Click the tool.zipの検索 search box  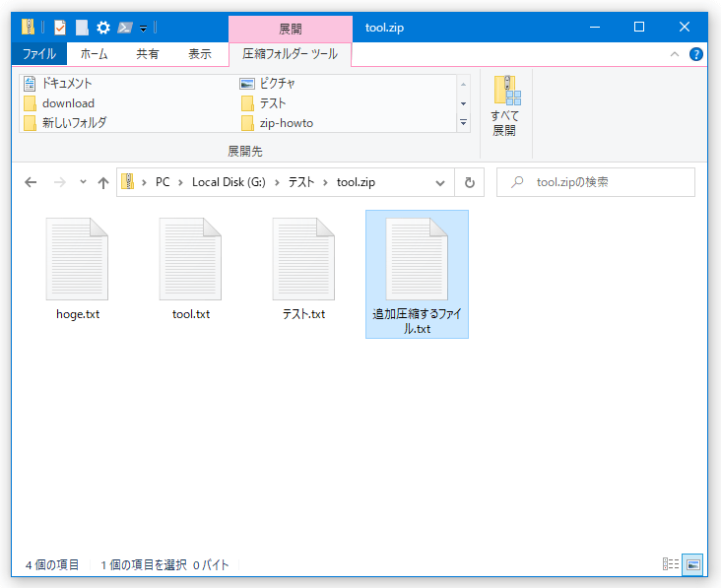click(x=596, y=182)
